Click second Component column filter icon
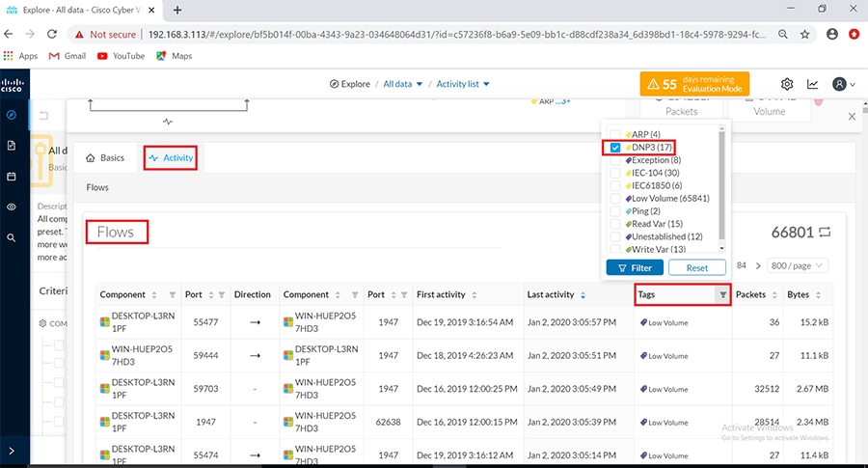 pyautogui.click(x=355, y=294)
